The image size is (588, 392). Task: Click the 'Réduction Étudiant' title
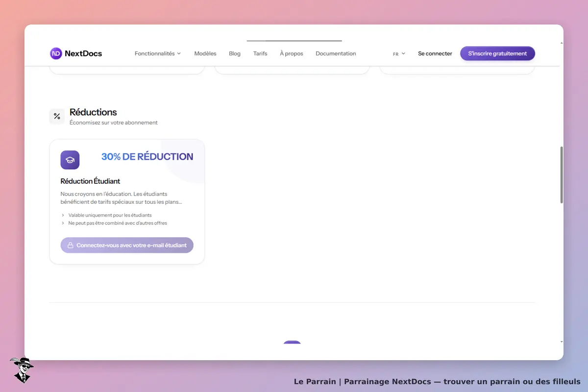click(90, 181)
